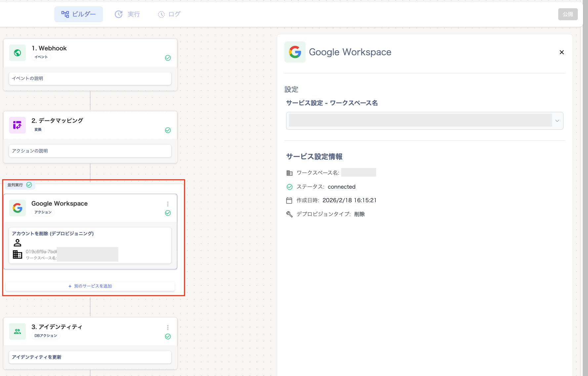Click the 2026/2/18 16:15:21 timestamp
This screenshot has width=588, height=376.
(350, 200)
